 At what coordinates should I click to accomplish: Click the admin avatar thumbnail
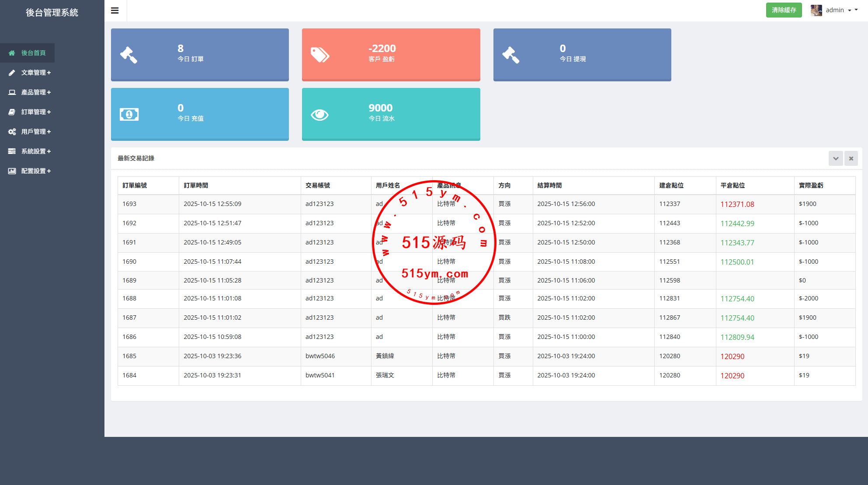816,10
